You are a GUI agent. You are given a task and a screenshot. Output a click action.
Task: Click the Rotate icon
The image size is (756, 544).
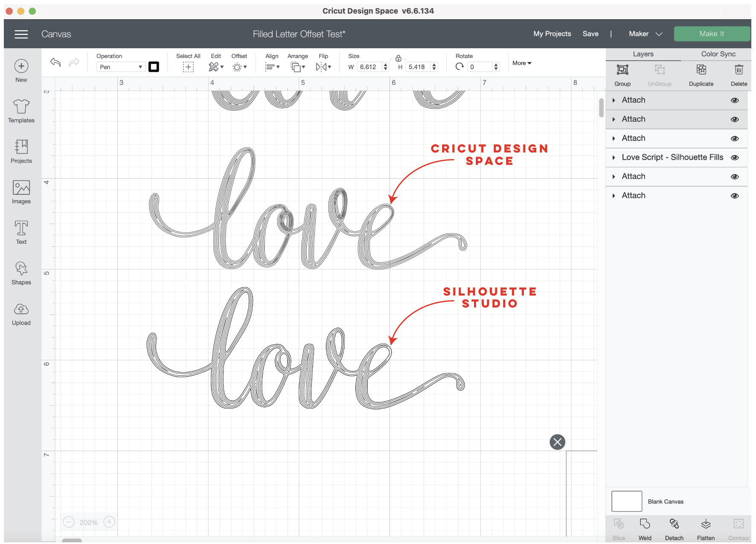(x=459, y=67)
